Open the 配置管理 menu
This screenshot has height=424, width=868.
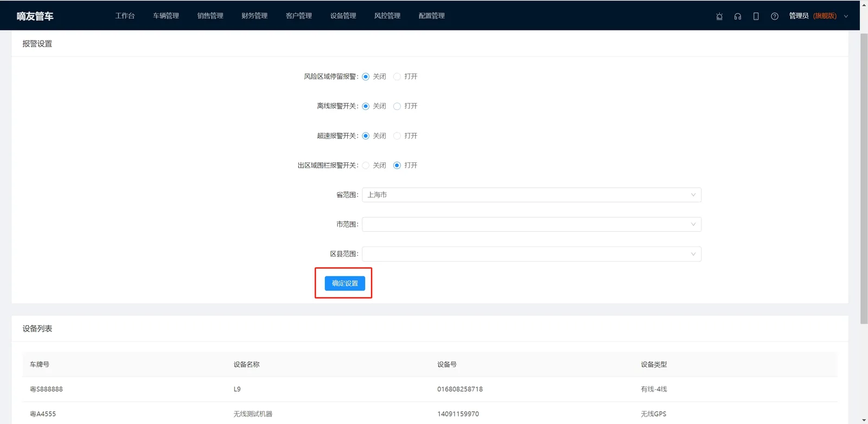(x=432, y=16)
